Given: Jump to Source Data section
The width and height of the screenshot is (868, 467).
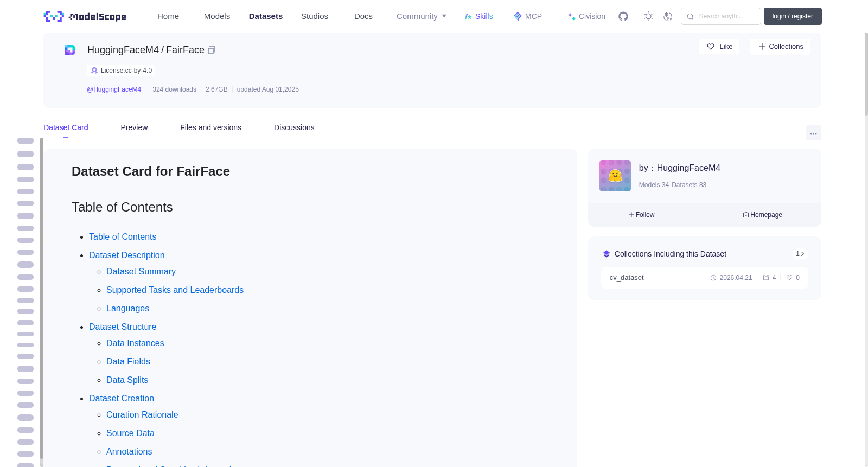Looking at the screenshot, I should 130,433.
